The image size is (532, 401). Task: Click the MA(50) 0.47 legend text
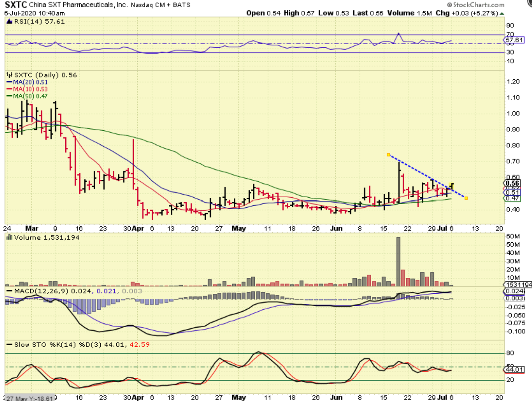click(x=30, y=96)
